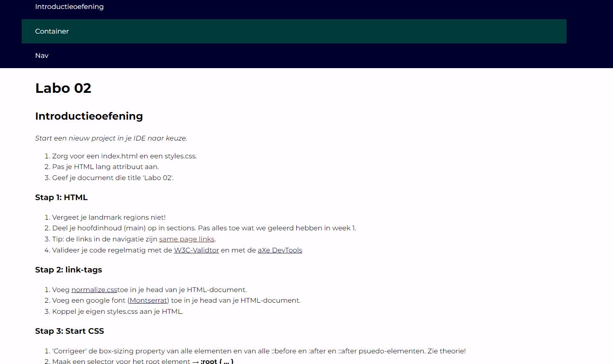613x364 pixels.
Task: Click the 'Labo 02' main heading
Action: tap(63, 88)
